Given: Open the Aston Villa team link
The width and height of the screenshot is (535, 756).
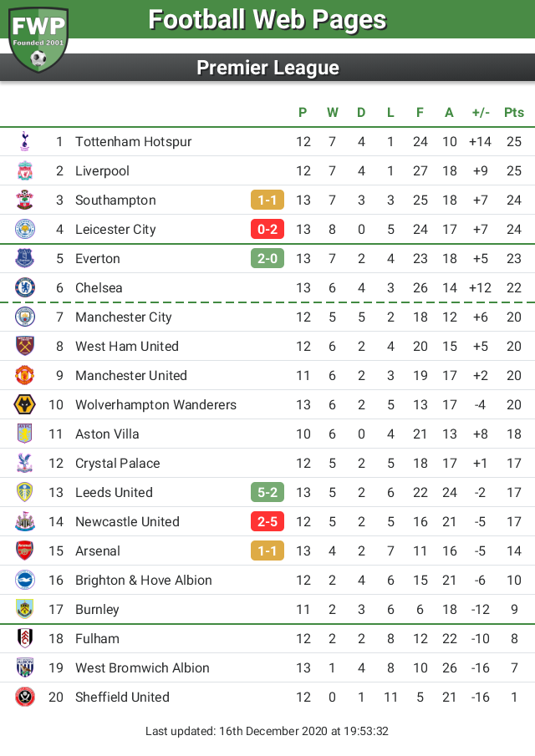Looking at the screenshot, I should [107, 434].
